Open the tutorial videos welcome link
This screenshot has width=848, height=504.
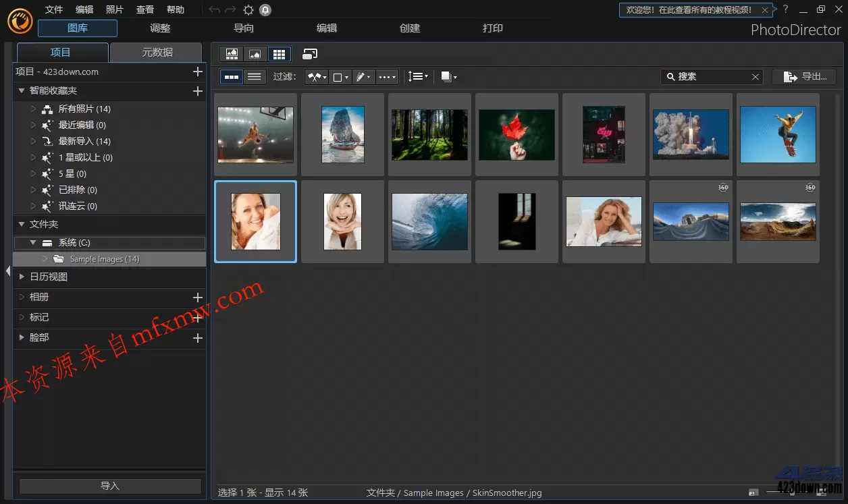click(x=689, y=10)
